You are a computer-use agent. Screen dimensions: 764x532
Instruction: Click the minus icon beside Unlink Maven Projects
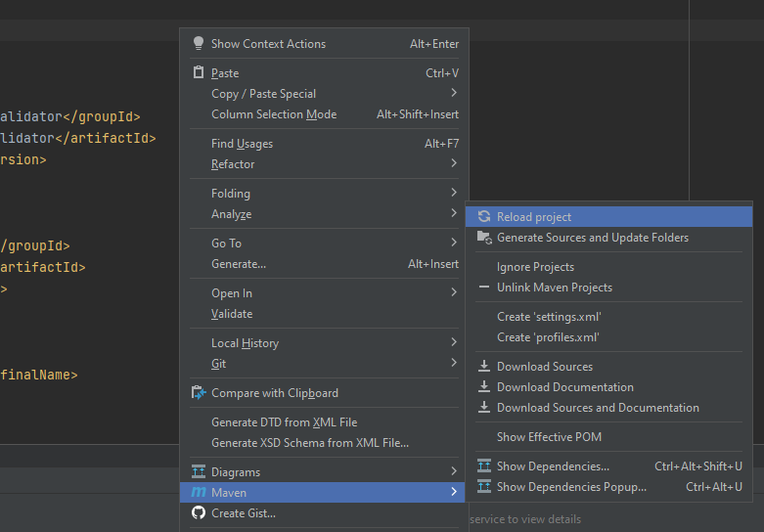484,287
